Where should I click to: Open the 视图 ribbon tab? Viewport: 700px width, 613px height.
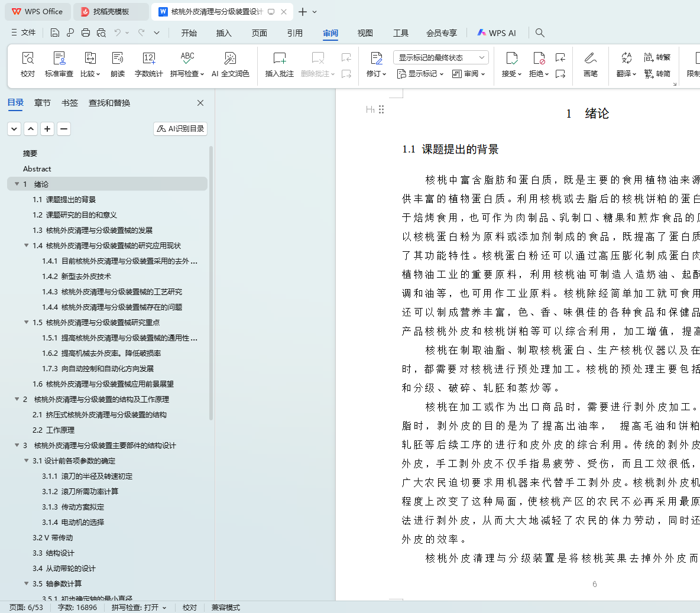tap(365, 33)
